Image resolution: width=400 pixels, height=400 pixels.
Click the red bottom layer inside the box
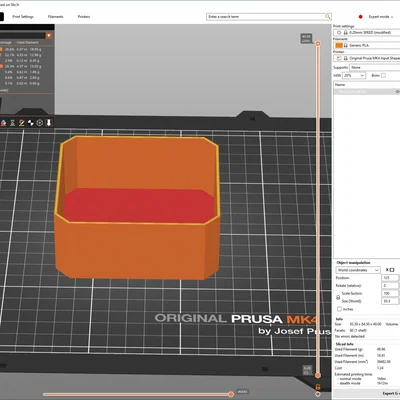click(x=138, y=205)
